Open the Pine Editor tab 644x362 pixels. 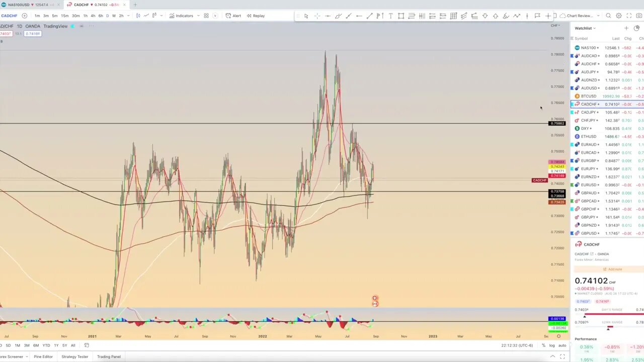pos(43,356)
